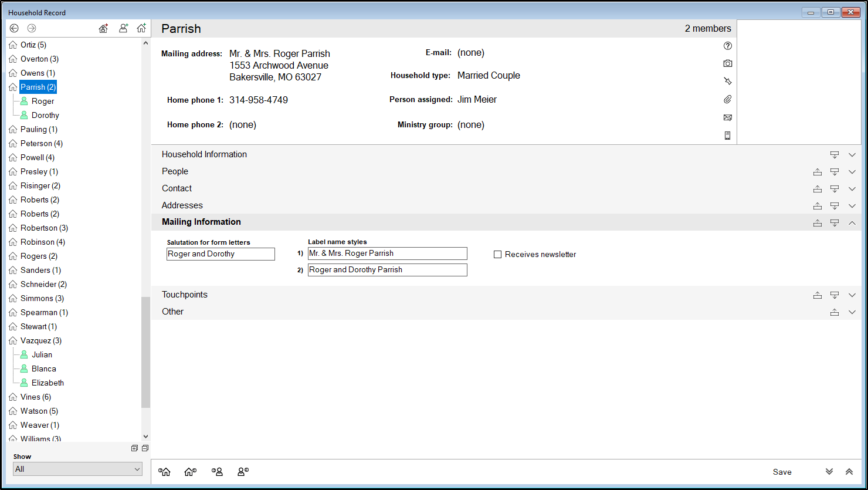Open the Show filter dropdown
Viewport: 868px width, 490px height.
click(x=77, y=469)
